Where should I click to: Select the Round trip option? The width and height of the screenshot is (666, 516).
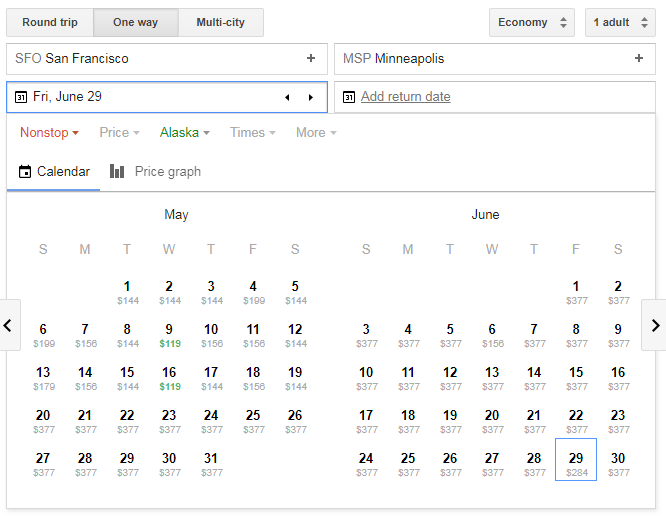50,22
